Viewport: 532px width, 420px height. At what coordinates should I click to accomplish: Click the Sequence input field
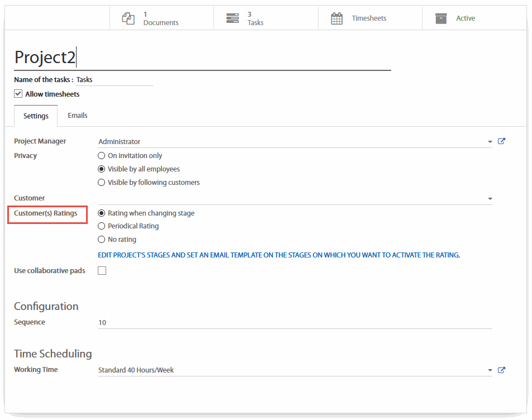(294, 323)
